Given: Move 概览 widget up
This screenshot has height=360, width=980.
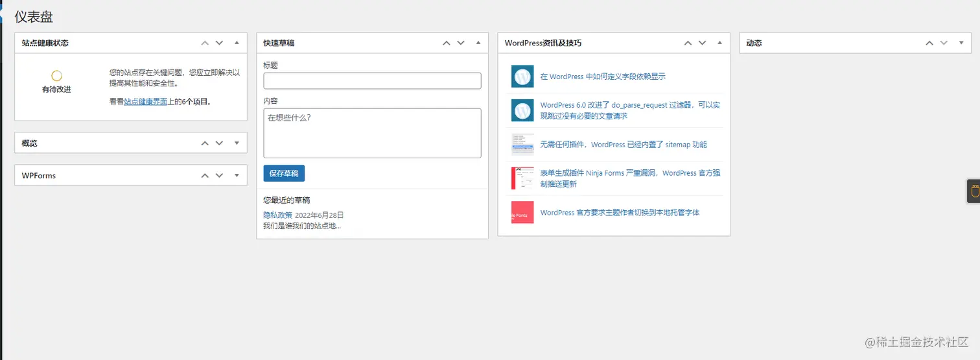Looking at the screenshot, I should [x=205, y=143].
